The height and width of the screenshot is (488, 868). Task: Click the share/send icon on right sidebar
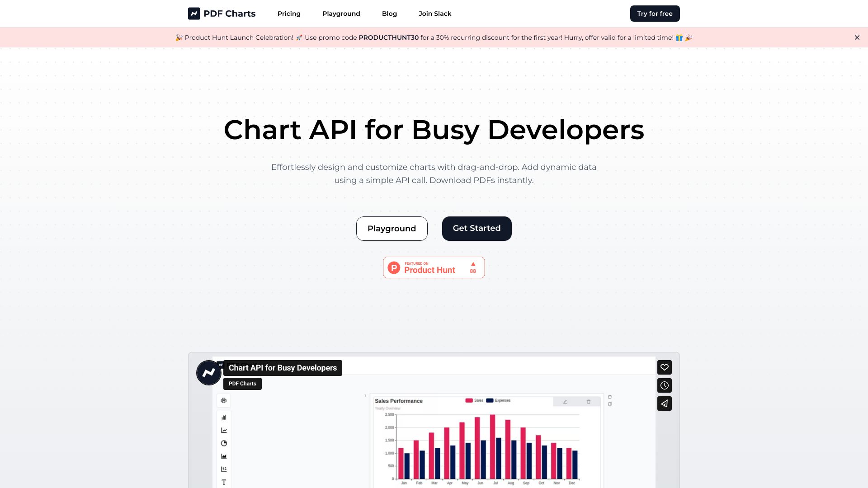(x=664, y=404)
